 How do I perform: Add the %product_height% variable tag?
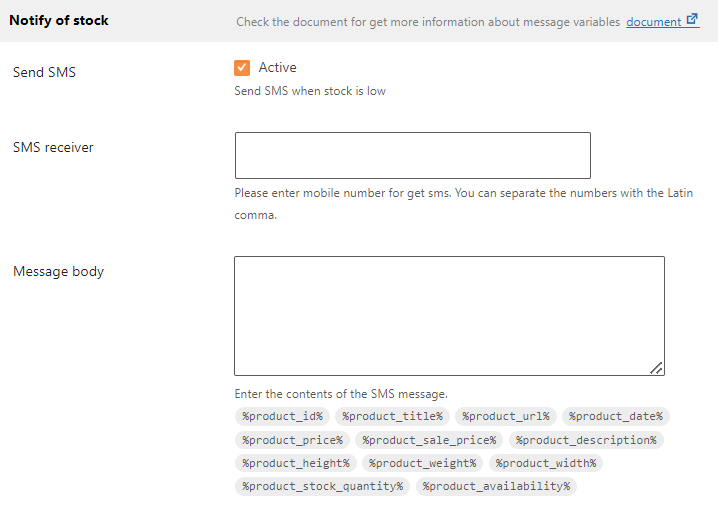[x=296, y=463]
